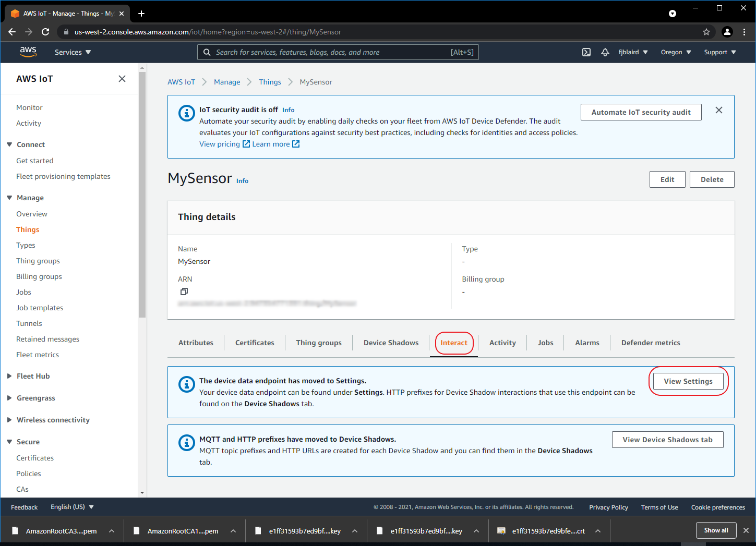Click the View Settings button
756x546 pixels.
688,381
